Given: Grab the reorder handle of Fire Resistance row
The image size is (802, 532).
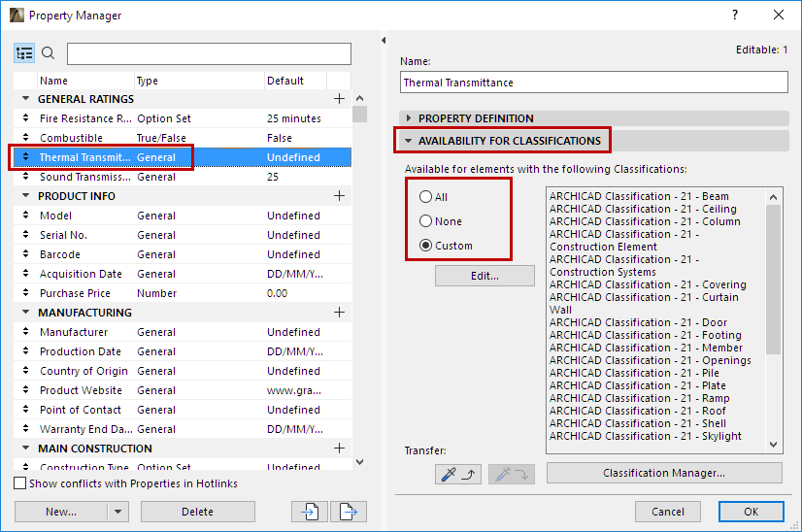Looking at the screenshot, I should [25, 118].
